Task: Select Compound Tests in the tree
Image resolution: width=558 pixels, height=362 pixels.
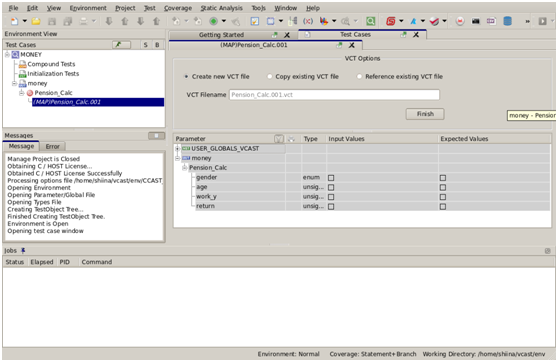Action: coord(51,64)
